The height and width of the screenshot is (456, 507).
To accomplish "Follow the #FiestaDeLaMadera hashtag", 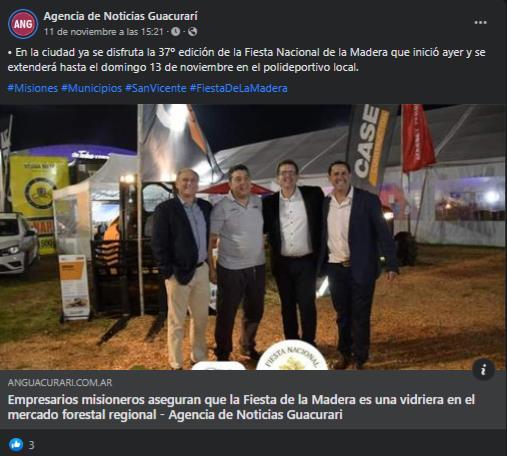I will [239, 88].
